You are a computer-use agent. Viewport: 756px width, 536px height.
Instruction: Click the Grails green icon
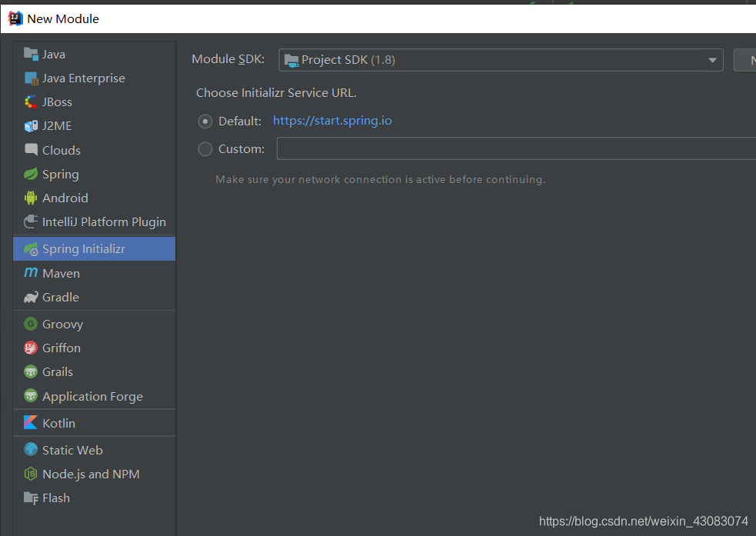pyautogui.click(x=31, y=371)
